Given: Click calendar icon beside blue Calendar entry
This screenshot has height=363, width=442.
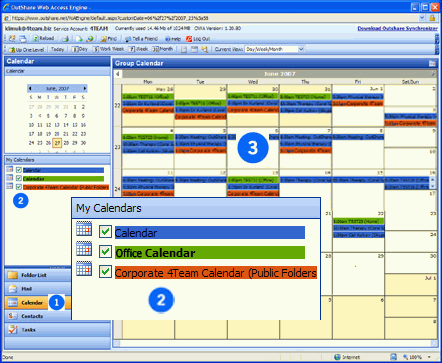Looking at the screenshot, I should (x=10, y=169).
